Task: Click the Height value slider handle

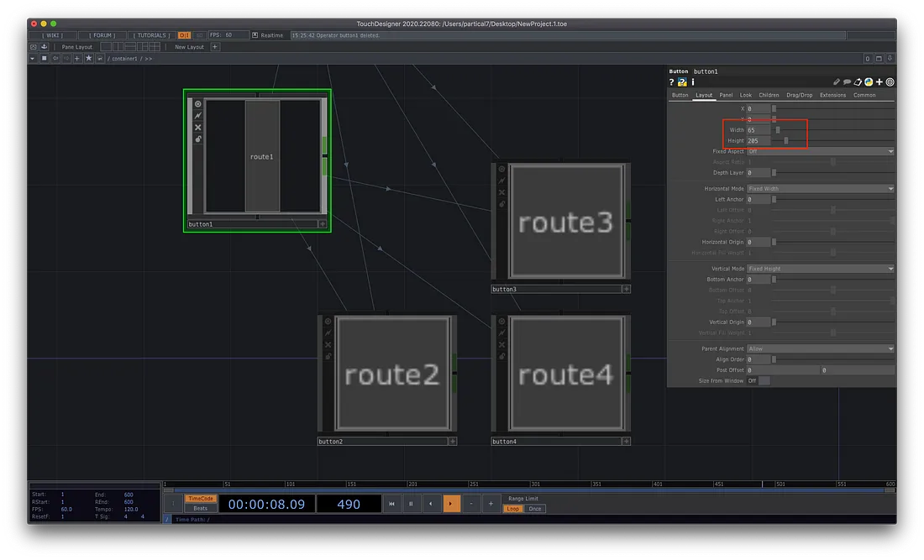Action: tap(786, 141)
